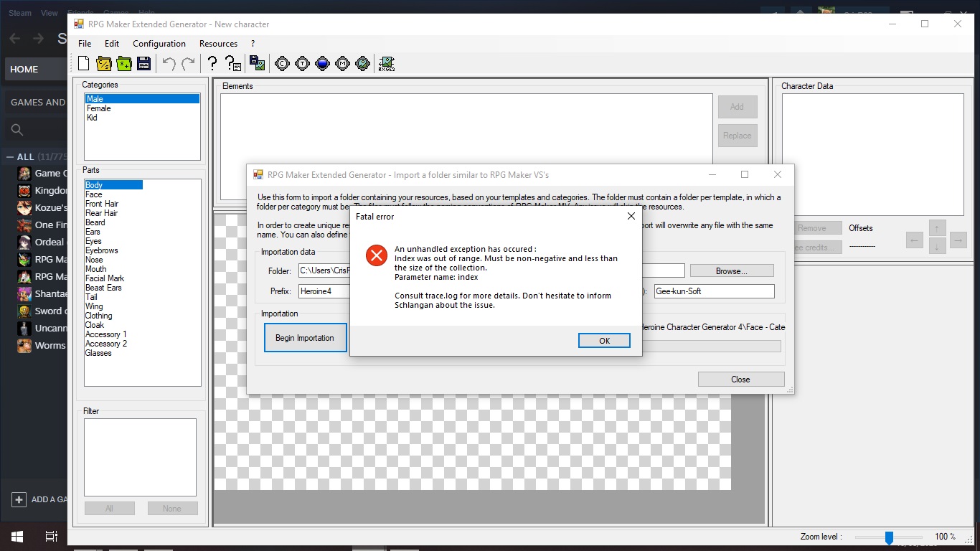
Task: Click the New character toolbar icon
Action: [84, 63]
